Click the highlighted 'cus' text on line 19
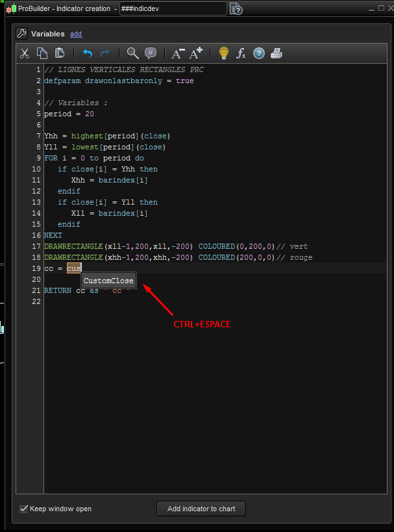Viewport: 394px width, 532px height. coord(73,268)
